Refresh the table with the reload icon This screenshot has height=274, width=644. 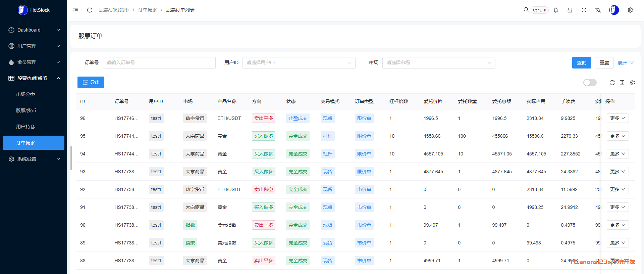[x=612, y=83]
